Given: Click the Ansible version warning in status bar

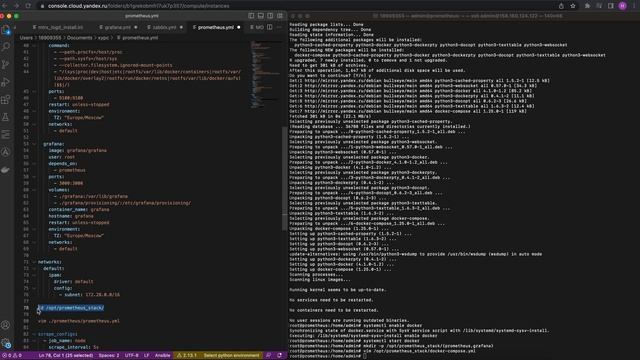Looking at the screenshot, I should point(187,356).
